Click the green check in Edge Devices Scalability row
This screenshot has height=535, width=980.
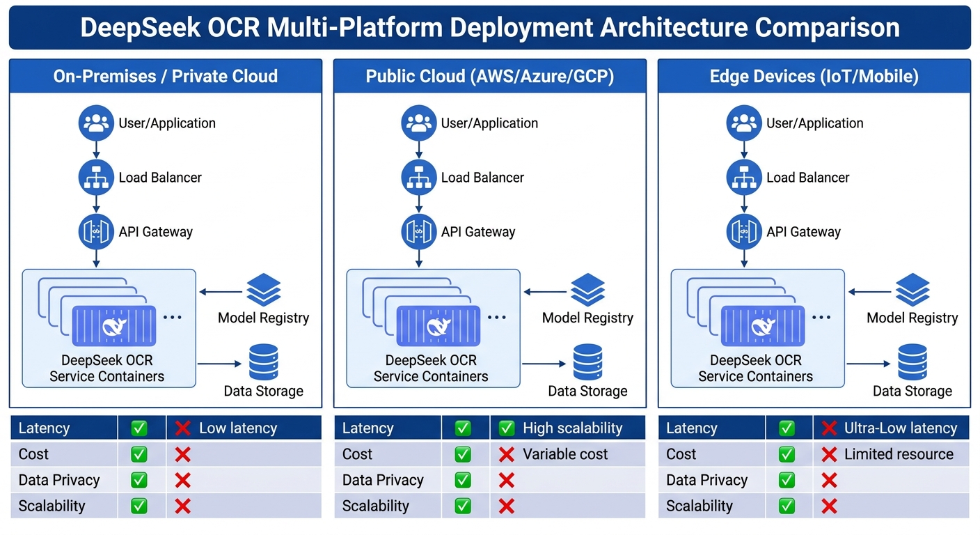click(787, 506)
